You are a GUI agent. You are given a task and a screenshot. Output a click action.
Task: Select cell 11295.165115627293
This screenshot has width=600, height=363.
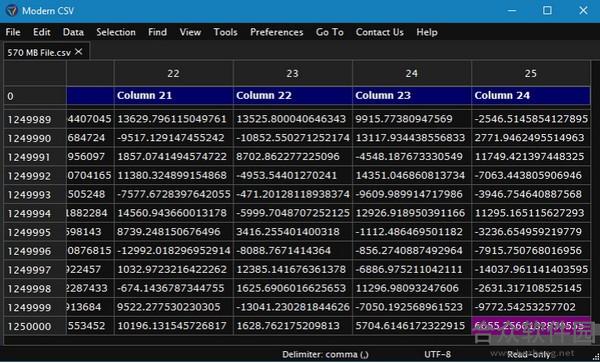click(x=531, y=213)
